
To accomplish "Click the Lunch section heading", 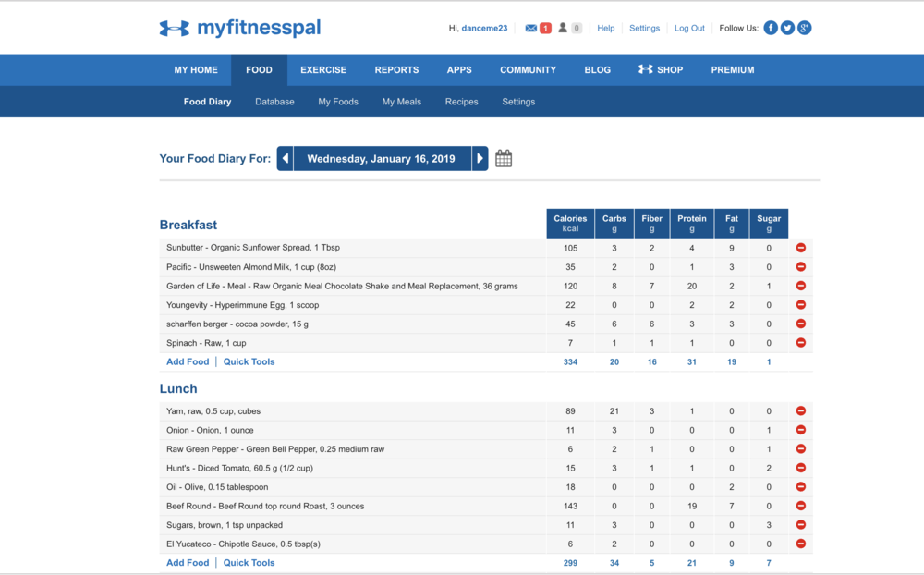I will coord(178,388).
